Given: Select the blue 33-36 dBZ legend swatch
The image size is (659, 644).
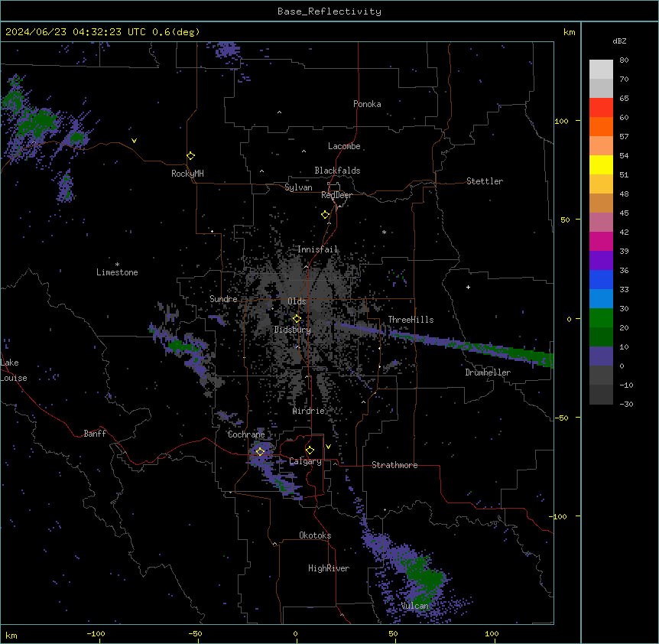Looking at the screenshot, I should [x=601, y=279].
